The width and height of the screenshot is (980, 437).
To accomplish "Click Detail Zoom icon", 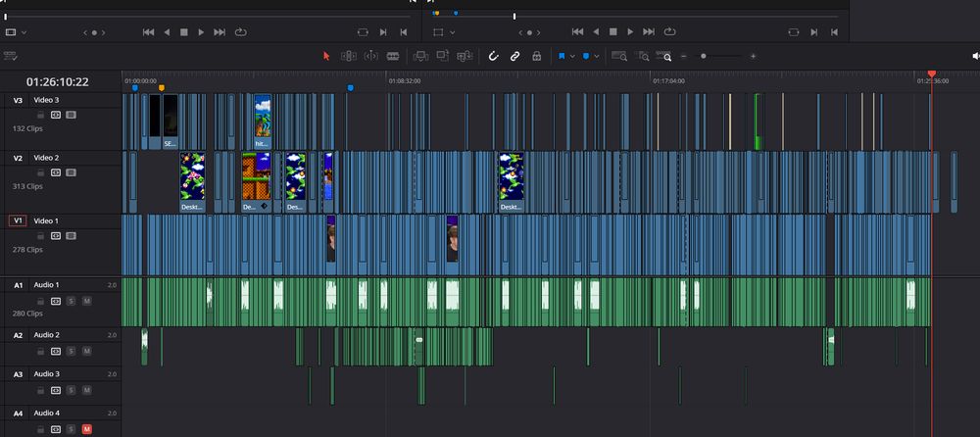I will point(642,56).
